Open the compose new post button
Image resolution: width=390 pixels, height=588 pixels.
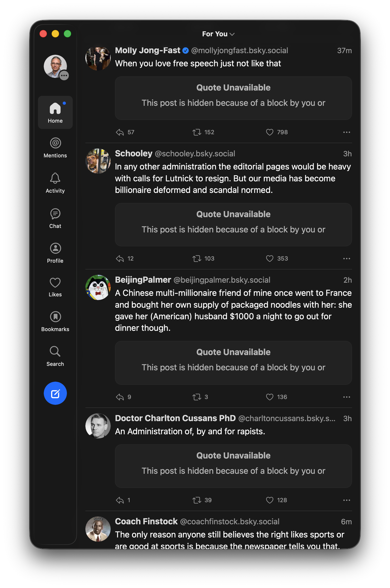click(55, 393)
